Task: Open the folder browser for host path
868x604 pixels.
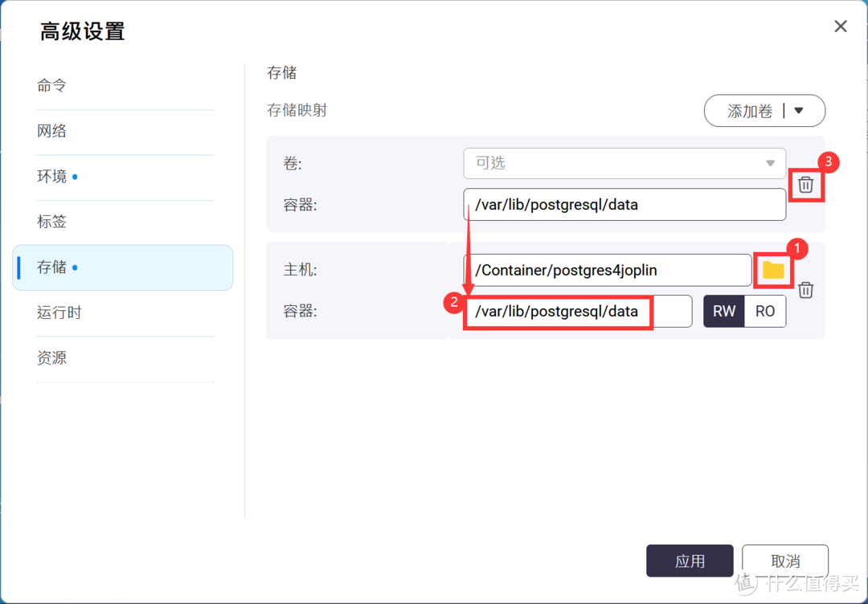Action: (773, 271)
